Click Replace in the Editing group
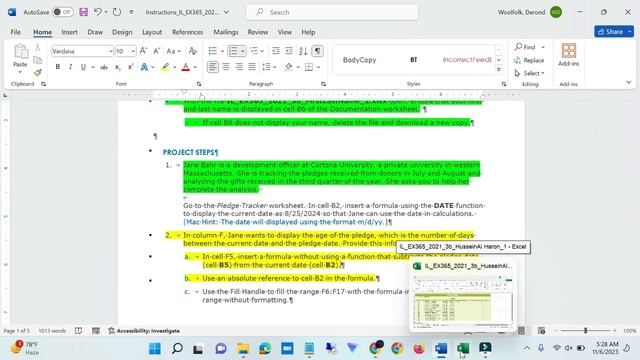640x360 pixels. point(529,60)
